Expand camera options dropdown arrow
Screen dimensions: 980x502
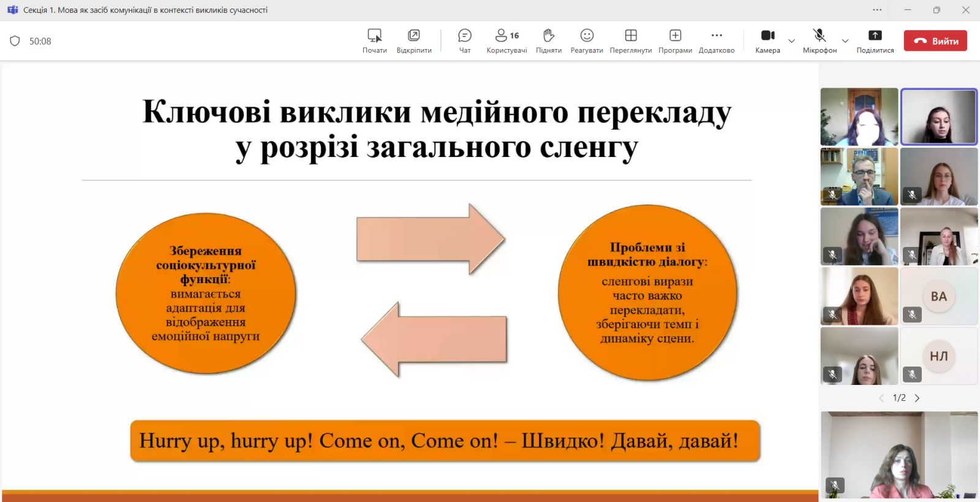pyautogui.click(x=791, y=41)
